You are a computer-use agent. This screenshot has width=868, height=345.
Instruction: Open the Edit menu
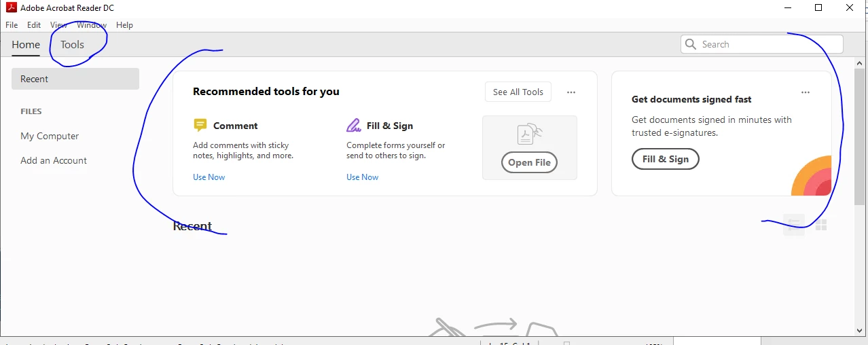coord(34,25)
